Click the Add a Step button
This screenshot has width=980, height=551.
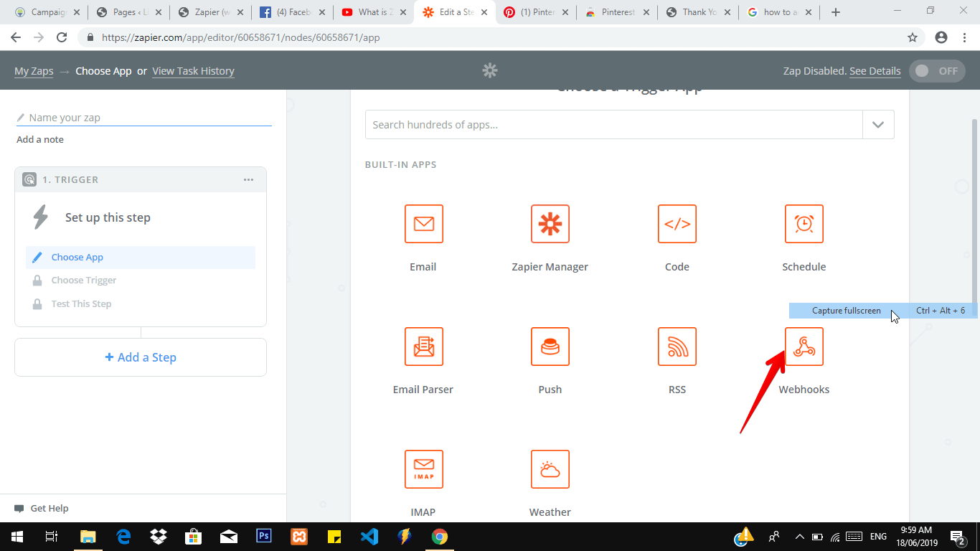(x=141, y=357)
